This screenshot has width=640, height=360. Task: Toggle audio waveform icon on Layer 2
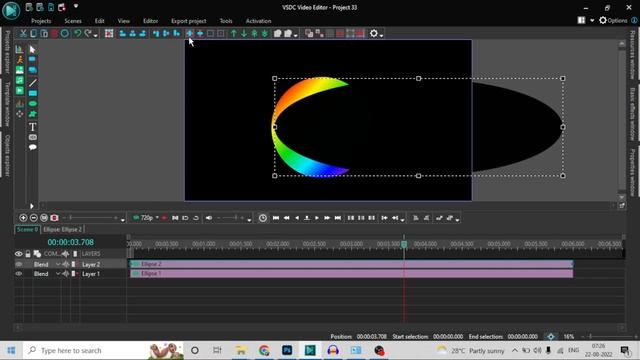coord(66,264)
